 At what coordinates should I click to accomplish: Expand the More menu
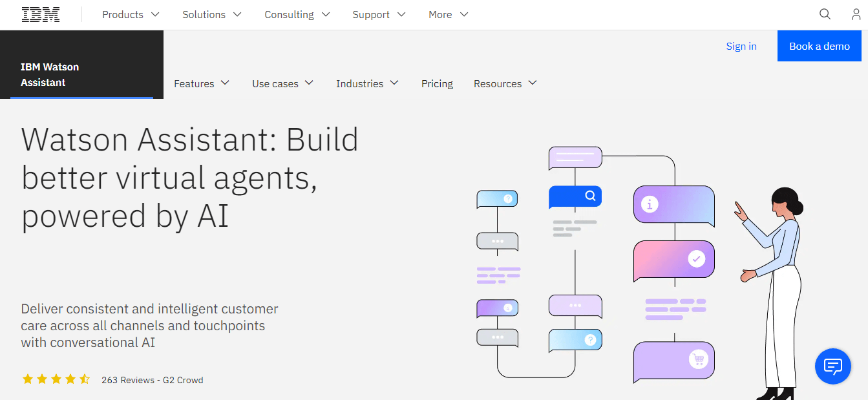click(449, 14)
